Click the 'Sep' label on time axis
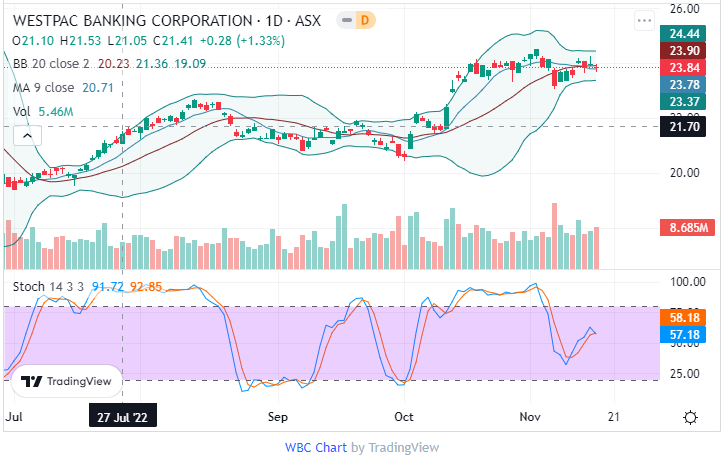725x464 pixels. pyautogui.click(x=278, y=415)
